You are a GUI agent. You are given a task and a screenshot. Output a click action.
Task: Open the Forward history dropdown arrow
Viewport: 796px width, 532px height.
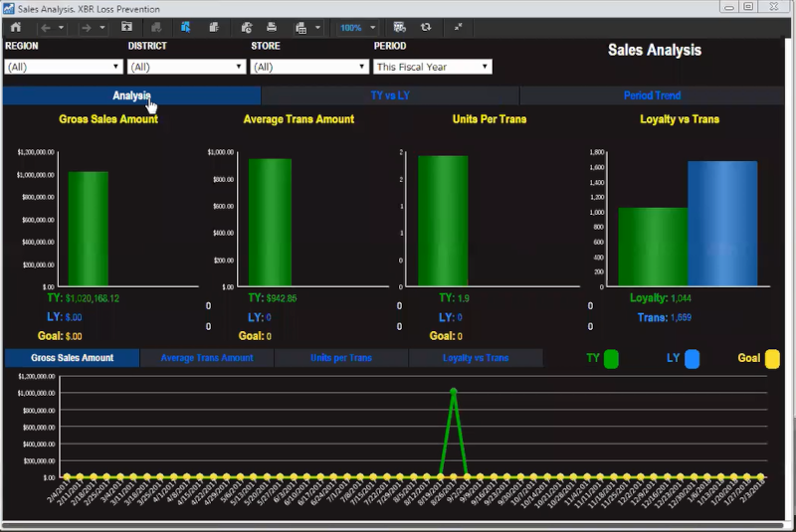pos(102,28)
